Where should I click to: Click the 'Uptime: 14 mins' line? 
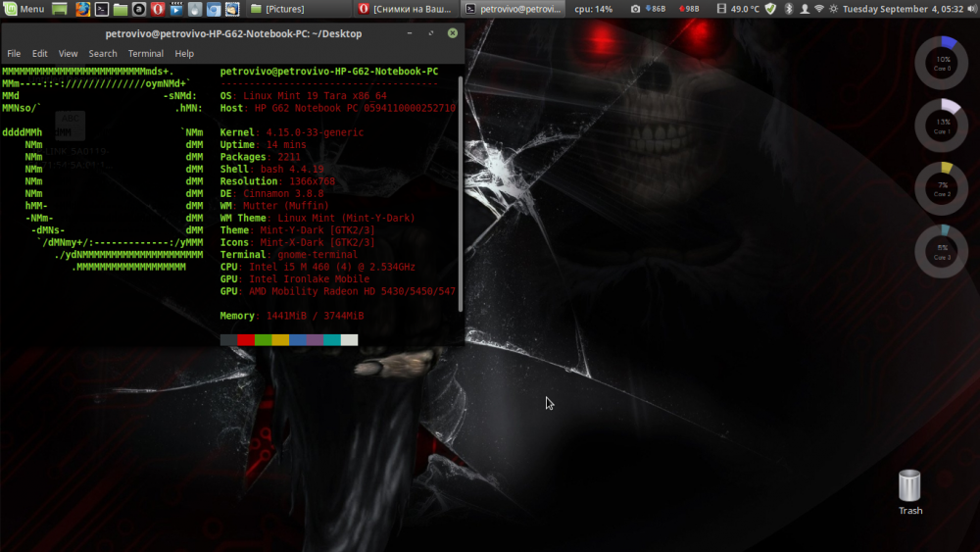point(263,145)
